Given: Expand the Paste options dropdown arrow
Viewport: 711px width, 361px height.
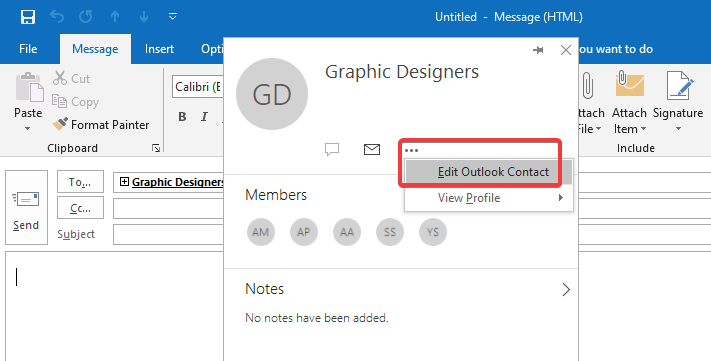Looking at the screenshot, I should click(28, 129).
